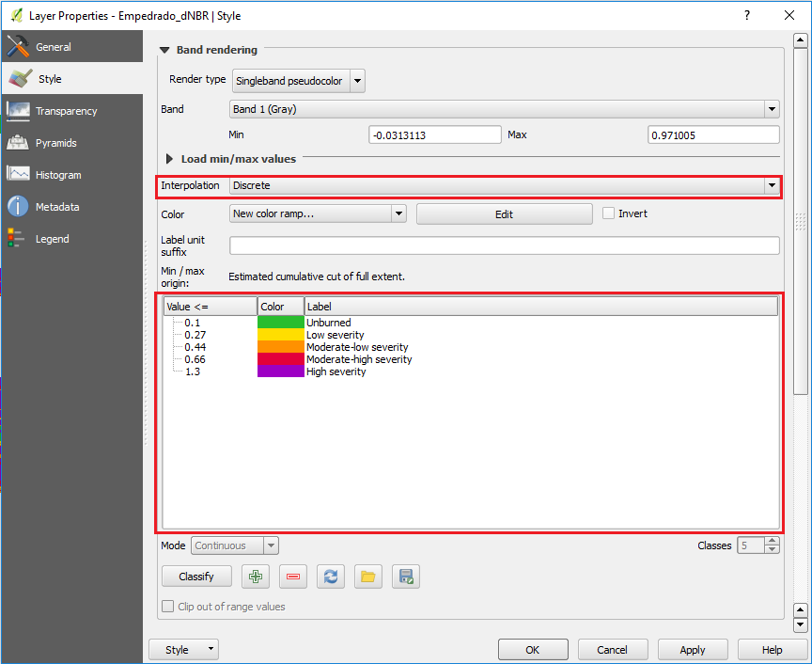
Task: Click the green plus add entry icon
Action: click(256, 577)
